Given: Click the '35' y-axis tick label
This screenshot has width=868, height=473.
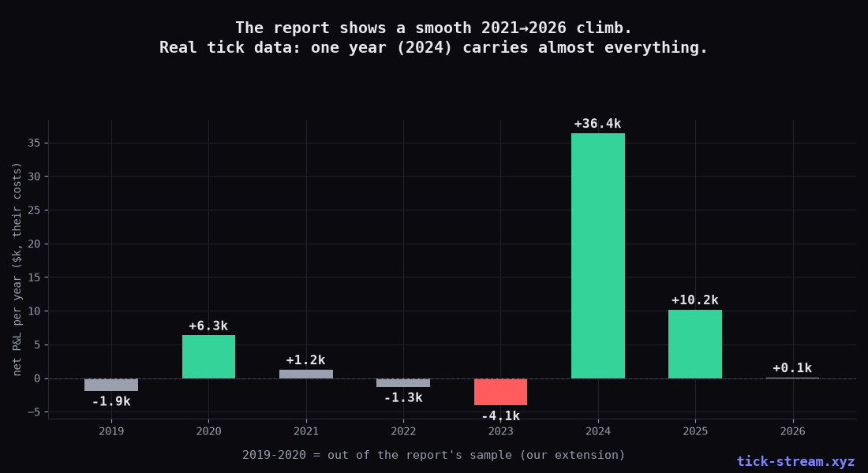Looking at the screenshot, I should (x=34, y=143).
